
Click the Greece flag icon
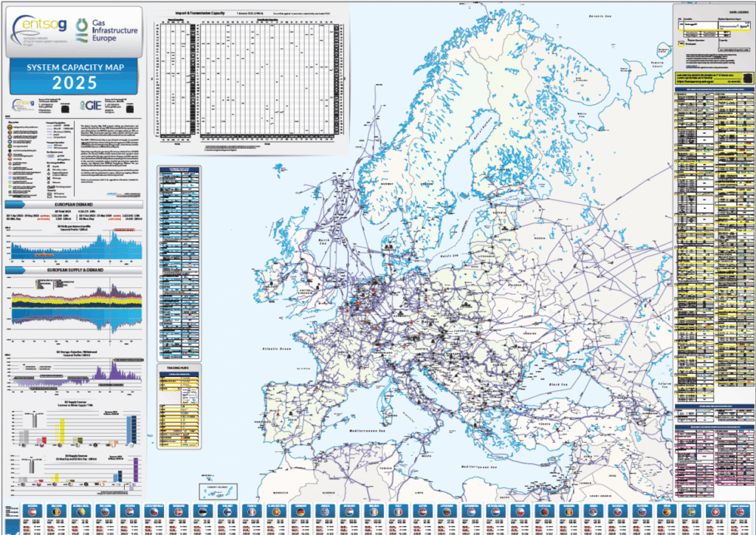pos(326,511)
